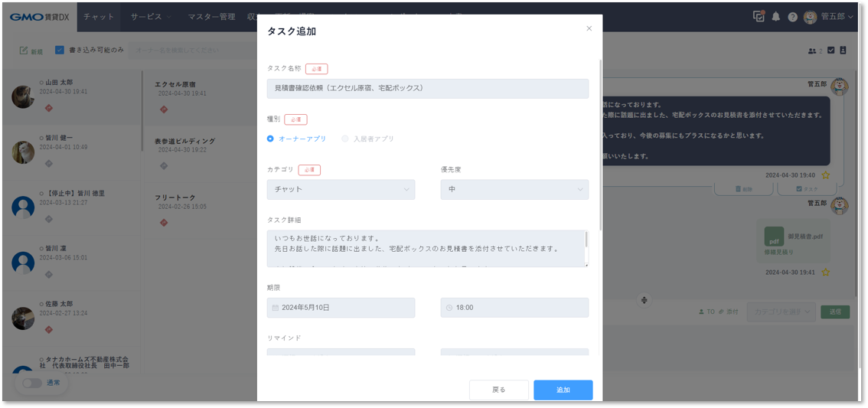Select the 皆川 健一 conversation
The width and height of the screenshot is (868, 408).
coord(71,152)
